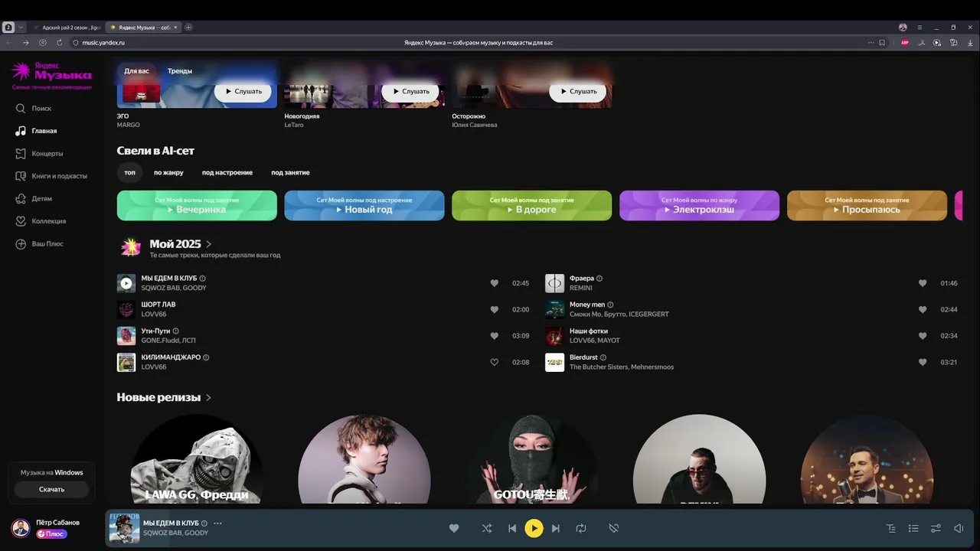Click the Яндекс Музыка logo

[51, 73]
